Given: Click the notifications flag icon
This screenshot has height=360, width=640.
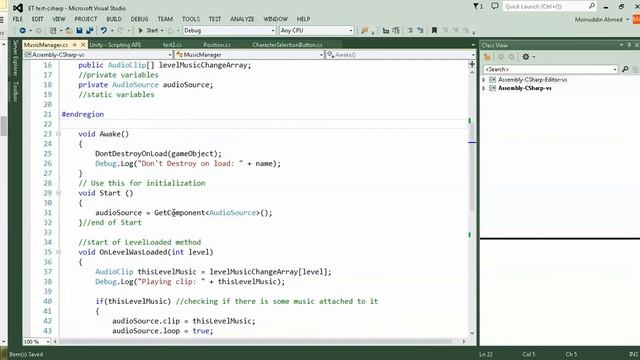Looking at the screenshot, I should pos(478,7).
